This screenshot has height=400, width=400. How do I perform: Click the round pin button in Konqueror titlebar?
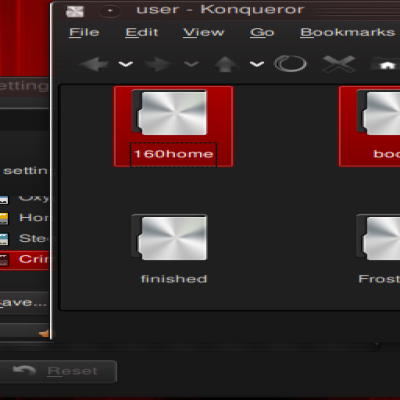pyautogui.click(x=110, y=11)
